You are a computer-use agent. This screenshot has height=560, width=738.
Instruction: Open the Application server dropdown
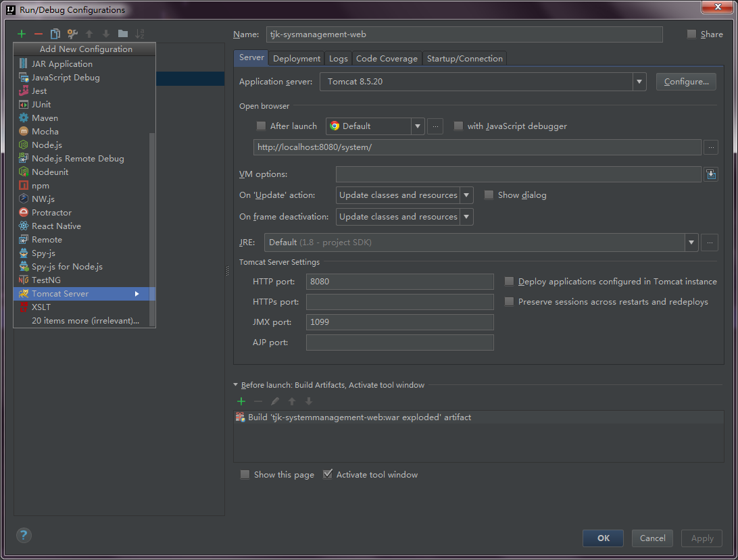click(x=639, y=82)
